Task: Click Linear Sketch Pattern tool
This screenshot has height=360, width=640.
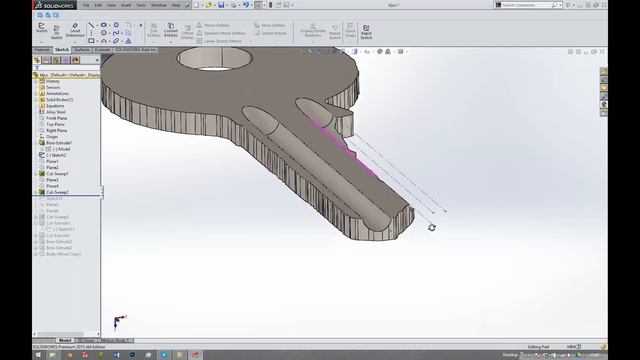Action: (219, 41)
